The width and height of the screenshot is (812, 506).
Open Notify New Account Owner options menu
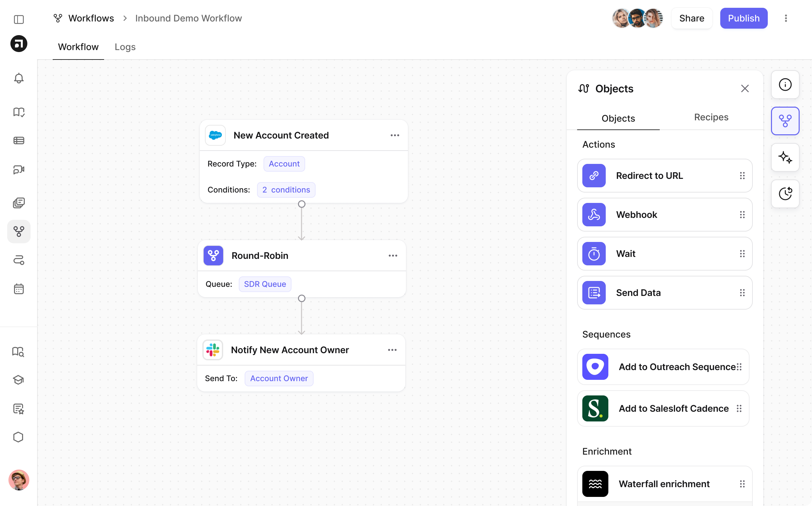click(x=392, y=350)
